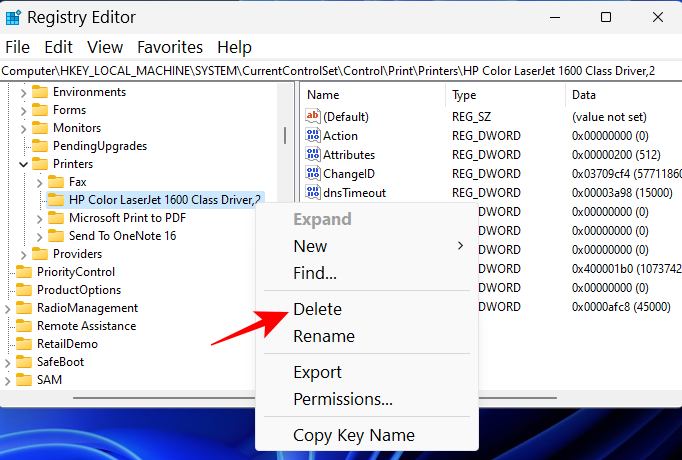Image resolution: width=682 pixels, height=460 pixels.
Task: Click the tree pane vertical scrollbar
Action: coord(287,135)
